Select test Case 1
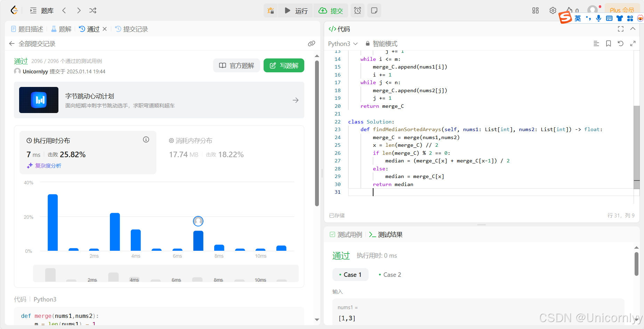This screenshot has width=644, height=329. click(350, 275)
